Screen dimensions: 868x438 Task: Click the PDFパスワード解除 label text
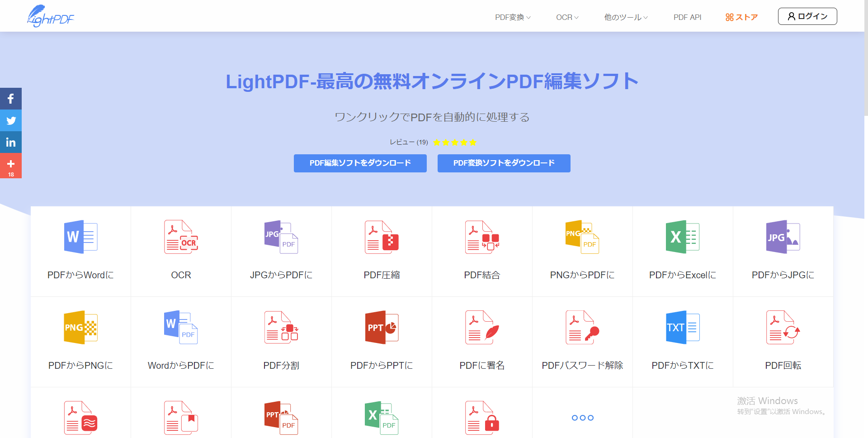582,366
